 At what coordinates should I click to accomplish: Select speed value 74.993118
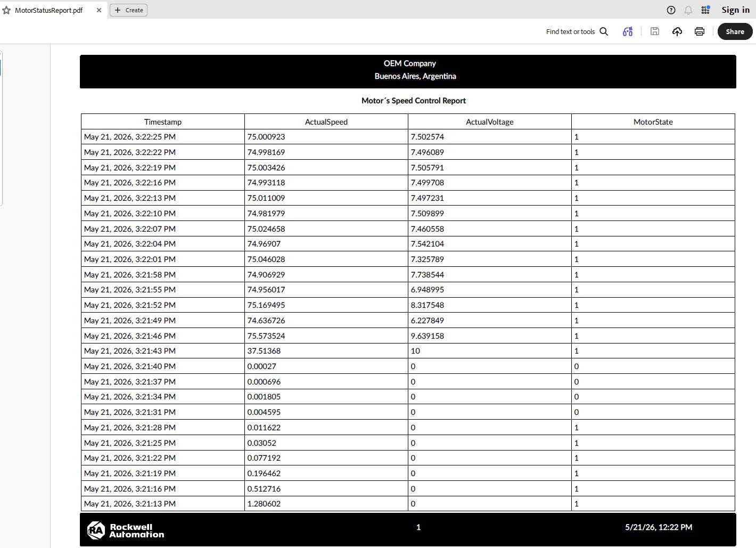[266, 183]
